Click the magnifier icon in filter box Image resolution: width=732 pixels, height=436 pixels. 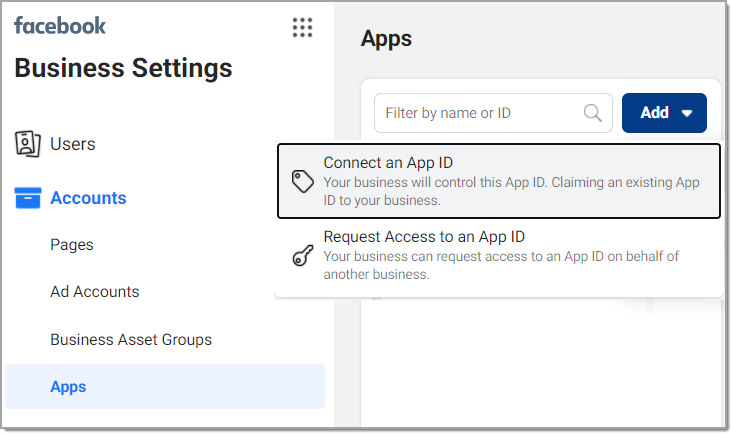(x=592, y=113)
